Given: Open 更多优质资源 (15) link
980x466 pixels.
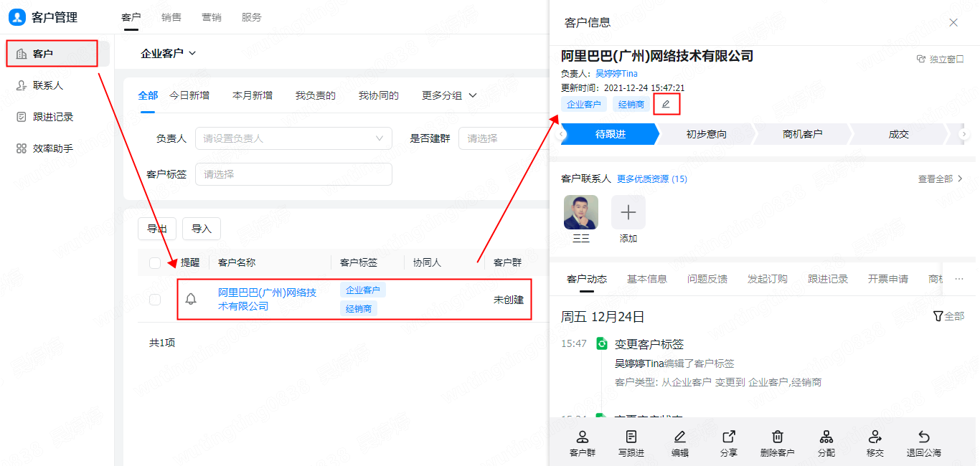Looking at the screenshot, I should click(652, 179).
